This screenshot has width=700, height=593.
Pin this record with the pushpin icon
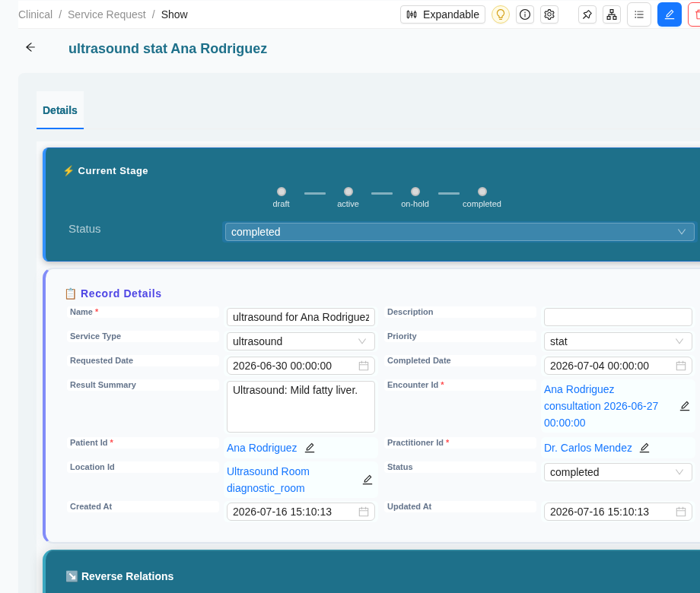tap(587, 14)
